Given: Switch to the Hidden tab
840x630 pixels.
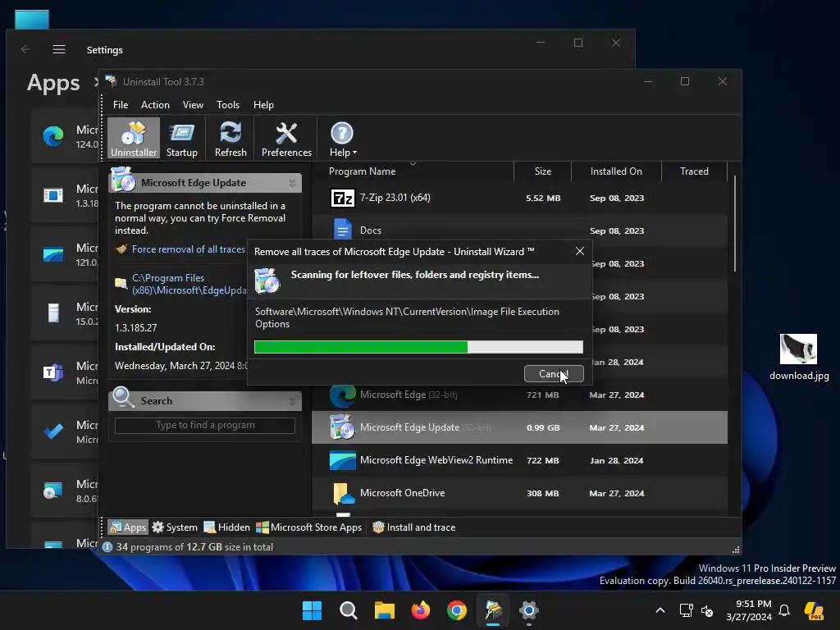Looking at the screenshot, I should (x=226, y=527).
